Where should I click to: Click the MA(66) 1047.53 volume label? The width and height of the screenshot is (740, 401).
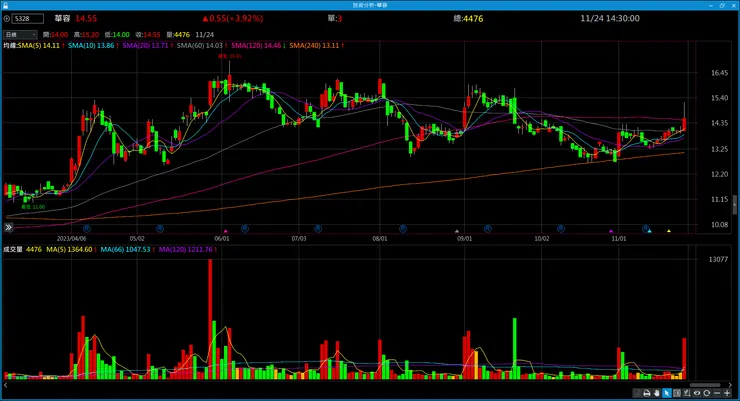tap(126, 250)
